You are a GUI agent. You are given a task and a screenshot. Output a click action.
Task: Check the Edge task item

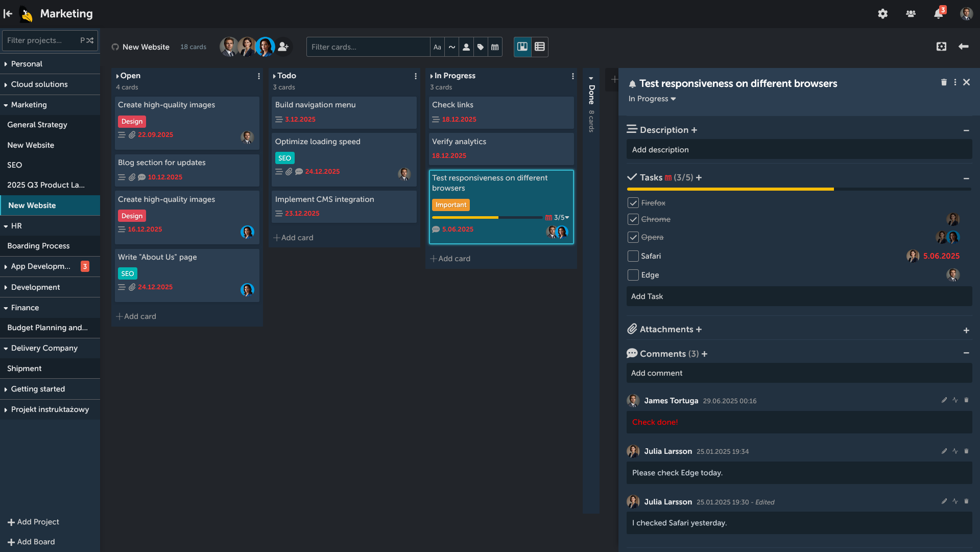click(x=633, y=275)
